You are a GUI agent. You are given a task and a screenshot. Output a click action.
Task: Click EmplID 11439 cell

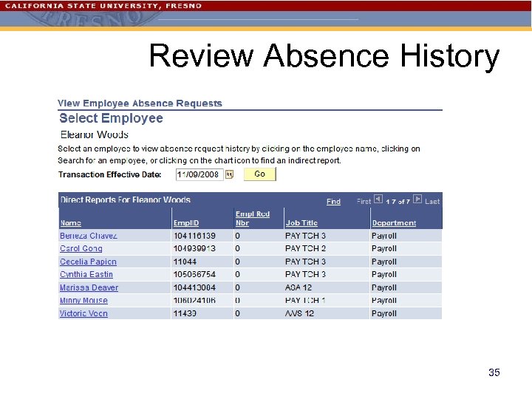pyautogui.click(x=185, y=313)
